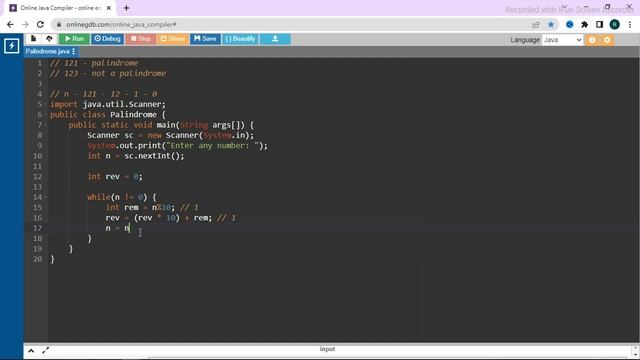The width and height of the screenshot is (640, 360).
Task: Click the blue browser extension icon
Action: click(x=569, y=24)
